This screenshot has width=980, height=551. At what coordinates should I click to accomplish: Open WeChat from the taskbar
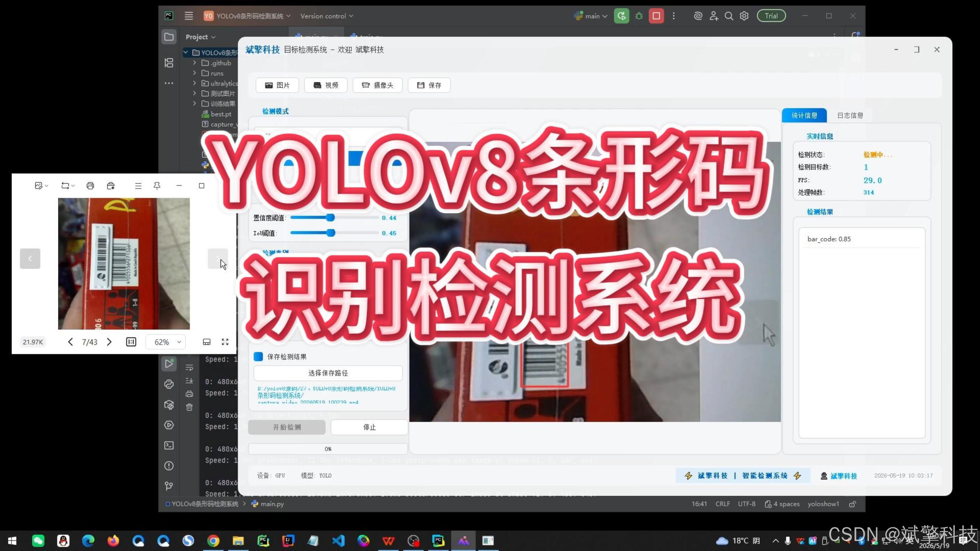38,541
